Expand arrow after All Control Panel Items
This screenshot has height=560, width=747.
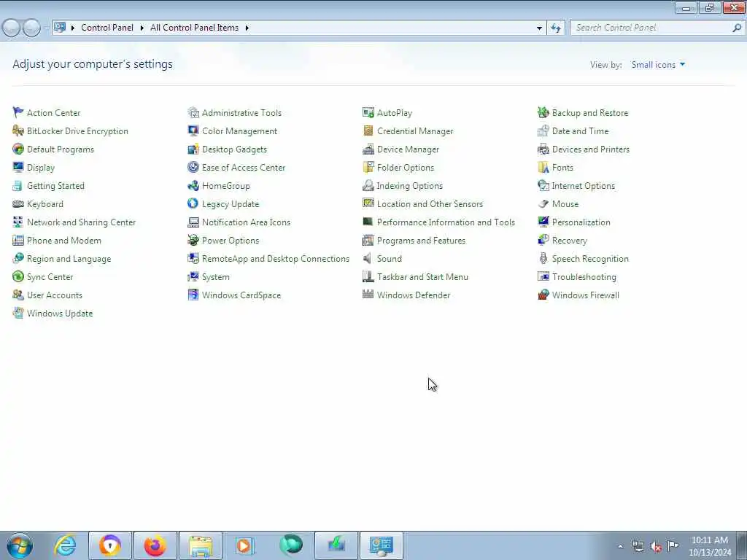coord(247,28)
